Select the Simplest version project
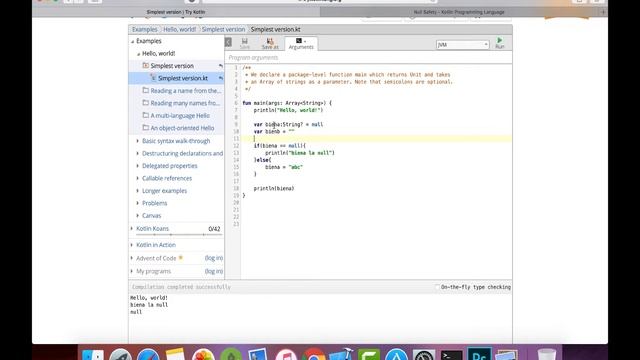640x360 pixels. pyautogui.click(x=172, y=66)
